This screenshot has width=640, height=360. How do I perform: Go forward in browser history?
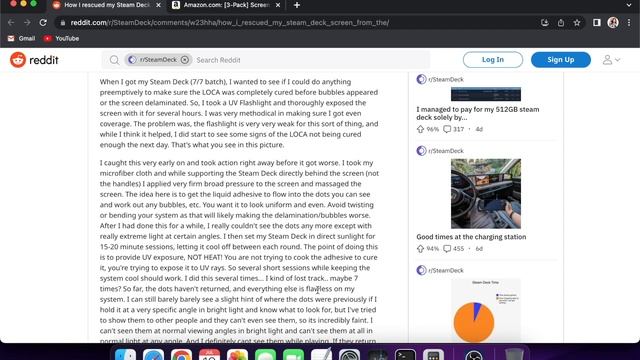click(27, 22)
